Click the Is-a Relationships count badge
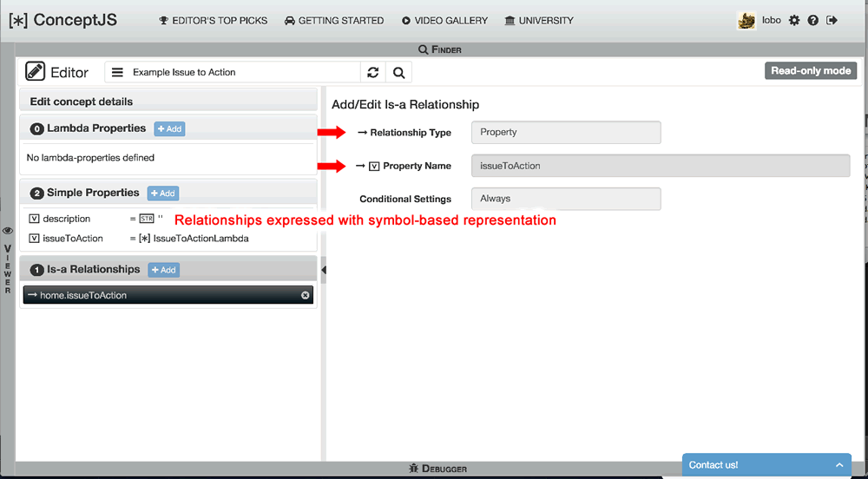Viewport: 868px width, 479px height. [x=37, y=270]
